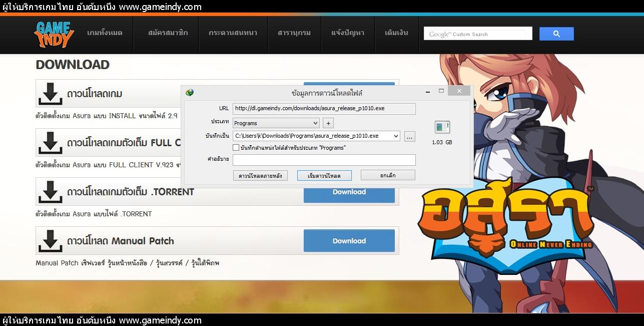Select the สารานุกรม navigation item
This screenshot has height=326, width=644.
[294, 33]
